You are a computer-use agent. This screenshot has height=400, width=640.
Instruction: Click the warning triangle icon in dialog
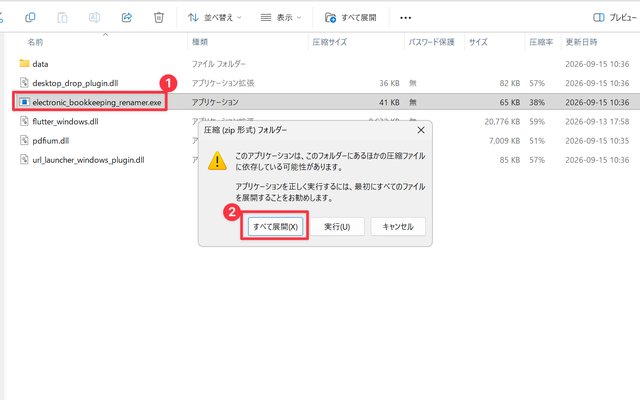pos(217,161)
